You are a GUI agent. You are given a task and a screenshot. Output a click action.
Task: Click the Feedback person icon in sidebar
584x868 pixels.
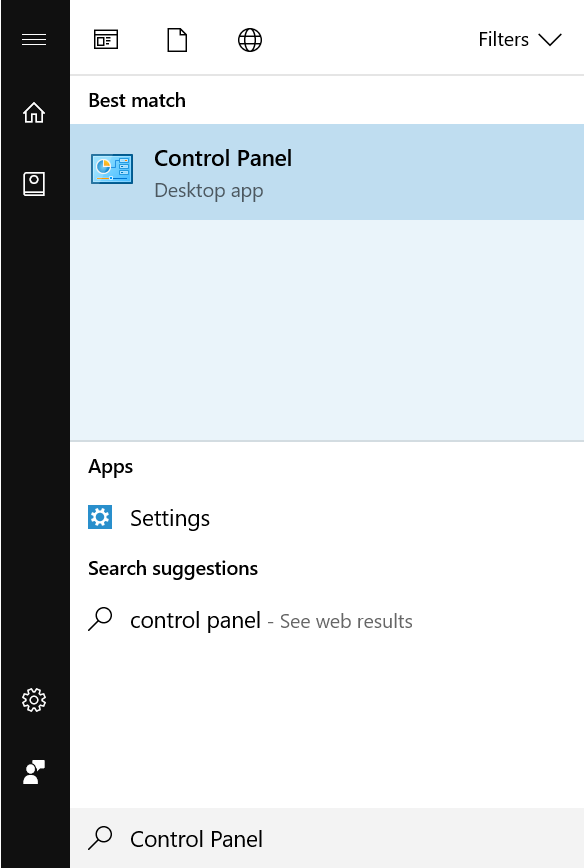pyautogui.click(x=34, y=772)
